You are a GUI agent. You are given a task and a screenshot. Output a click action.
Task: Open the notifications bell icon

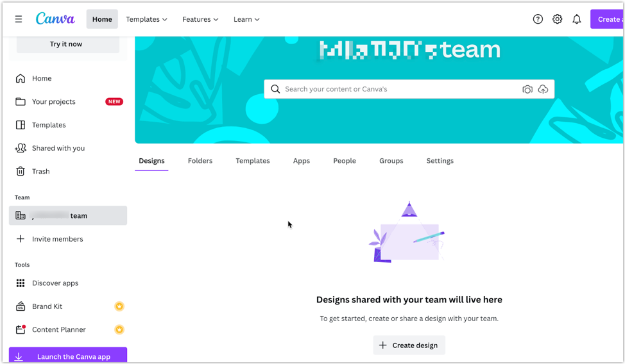pyautogui.click(x=576, y=19)
